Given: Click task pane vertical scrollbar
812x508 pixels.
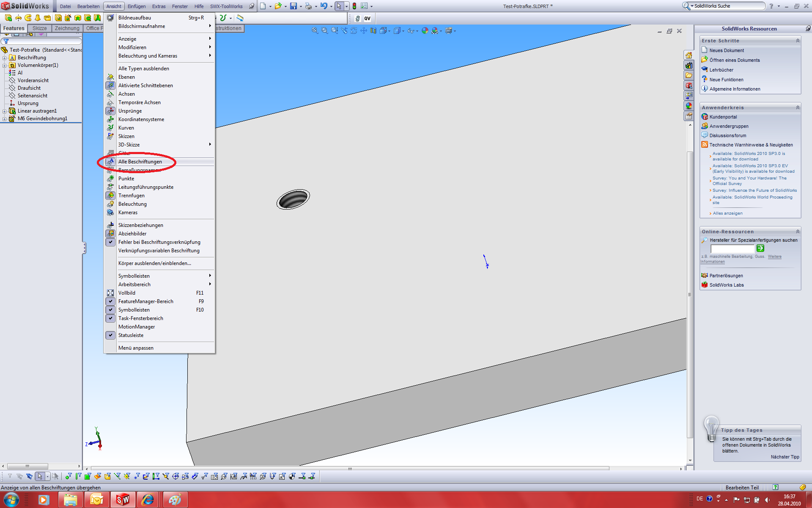Looking at the screenshot, I should click(690, 293).
